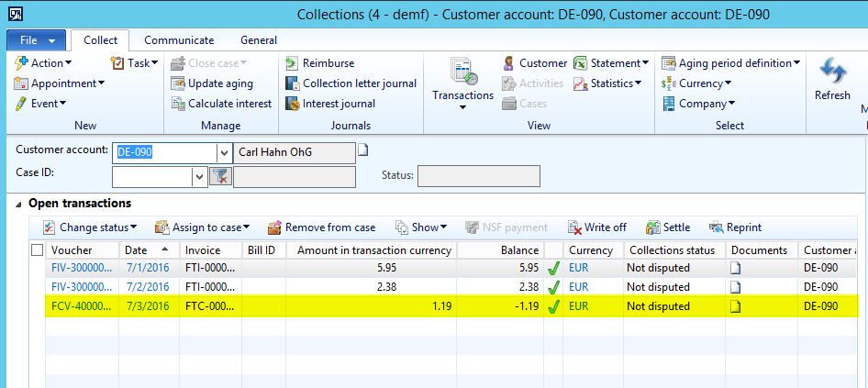Image resolution: width=868 pixels, height=388 pixels.
Task: Toggle the select-all checkbox in grid header
Action: (38, 250)
